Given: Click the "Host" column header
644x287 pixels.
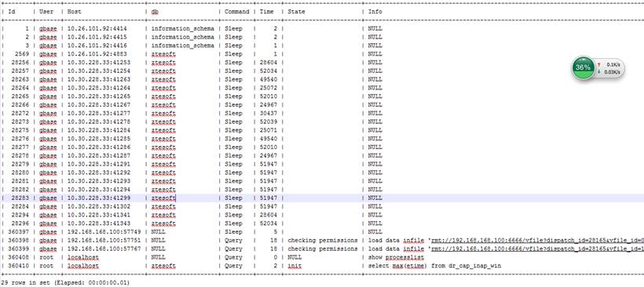Looking at the screenshot, I should (x=75, y=12).
